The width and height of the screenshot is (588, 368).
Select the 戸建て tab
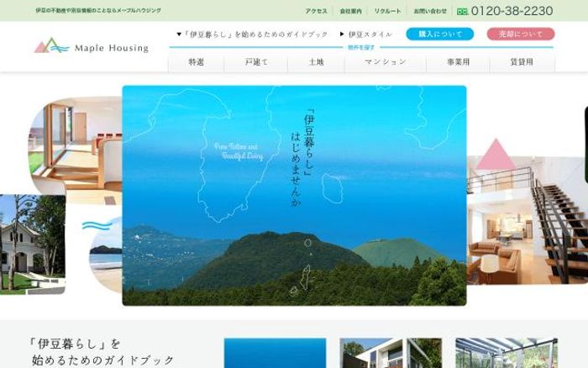pos(255,62)
